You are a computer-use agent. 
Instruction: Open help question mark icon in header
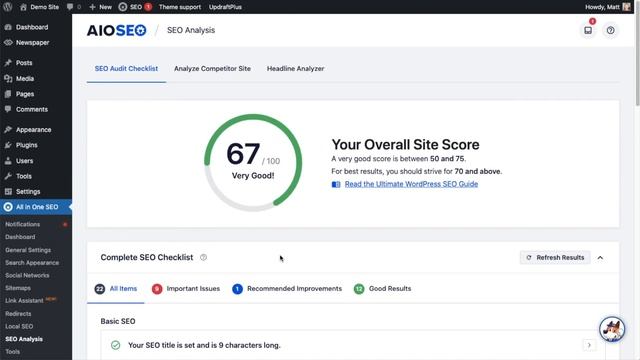point(611,30)
